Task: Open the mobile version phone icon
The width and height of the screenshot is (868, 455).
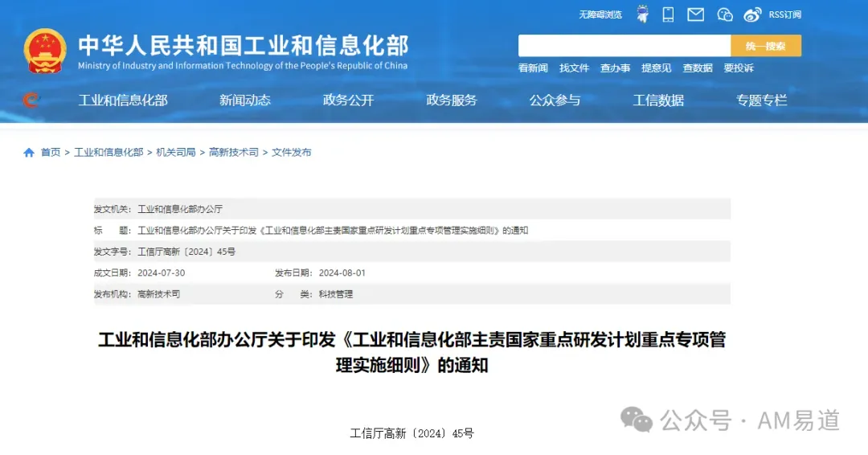Action: click(668, 14)
